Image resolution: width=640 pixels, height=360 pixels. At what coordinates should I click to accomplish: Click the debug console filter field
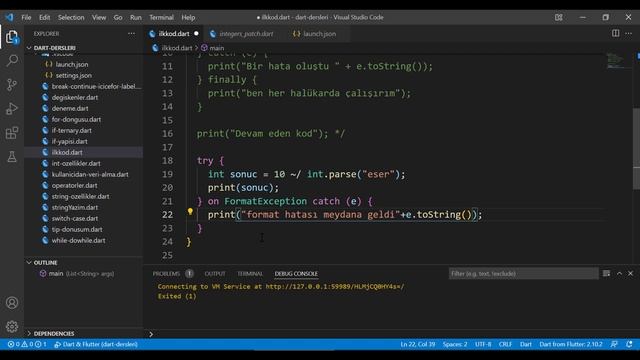[x=524, y=273]
